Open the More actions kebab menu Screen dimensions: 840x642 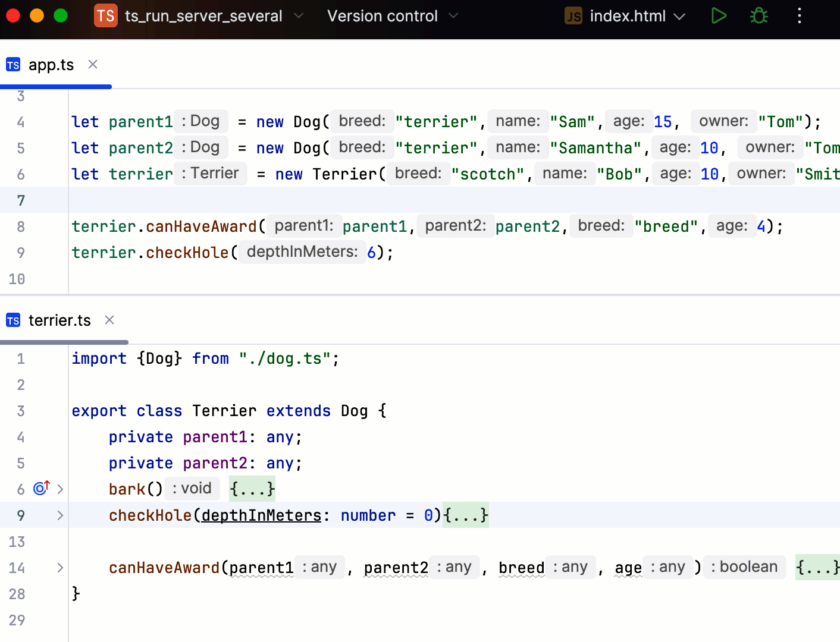click(800, 16)
